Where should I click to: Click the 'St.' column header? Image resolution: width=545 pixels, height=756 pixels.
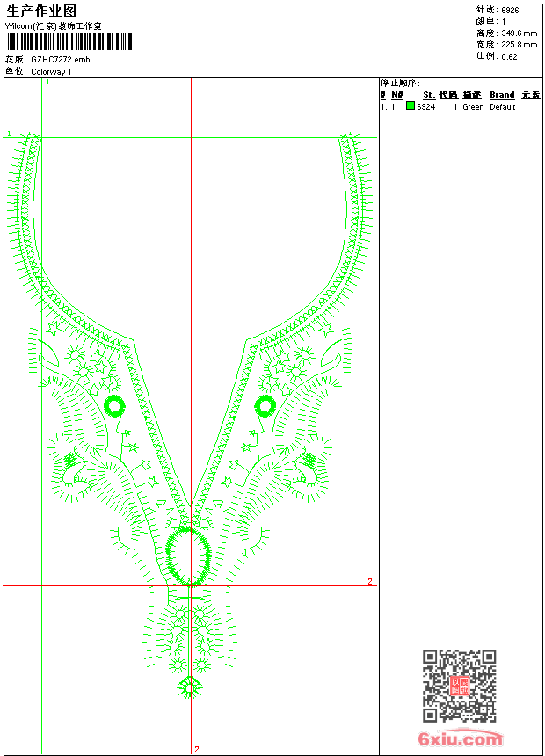click(428, 95)
